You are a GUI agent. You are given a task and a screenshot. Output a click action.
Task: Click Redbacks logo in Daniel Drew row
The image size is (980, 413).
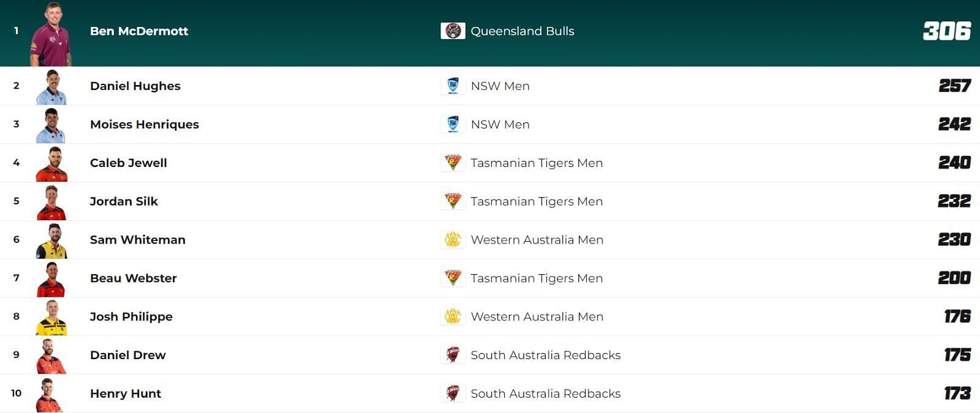453,355
